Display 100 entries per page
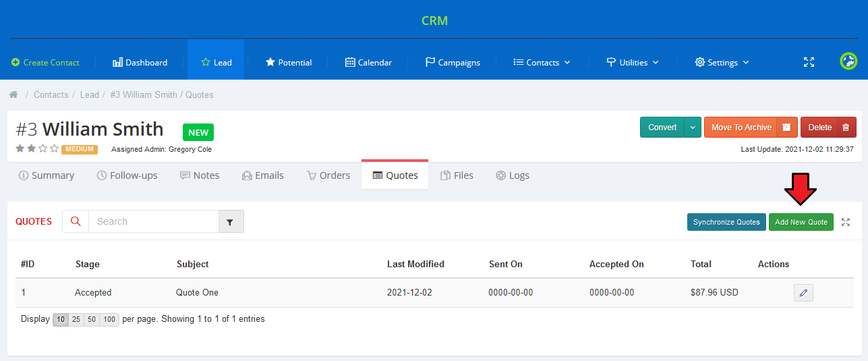Image resolution: width=868 pixels, height=361 pixels. pos(109,320)
